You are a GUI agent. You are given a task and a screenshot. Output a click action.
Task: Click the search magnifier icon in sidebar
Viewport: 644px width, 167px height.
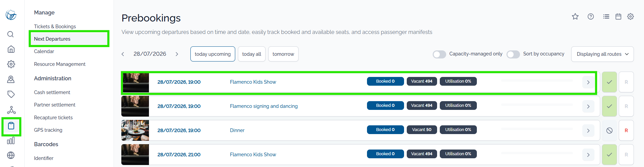tap(11, 34)
